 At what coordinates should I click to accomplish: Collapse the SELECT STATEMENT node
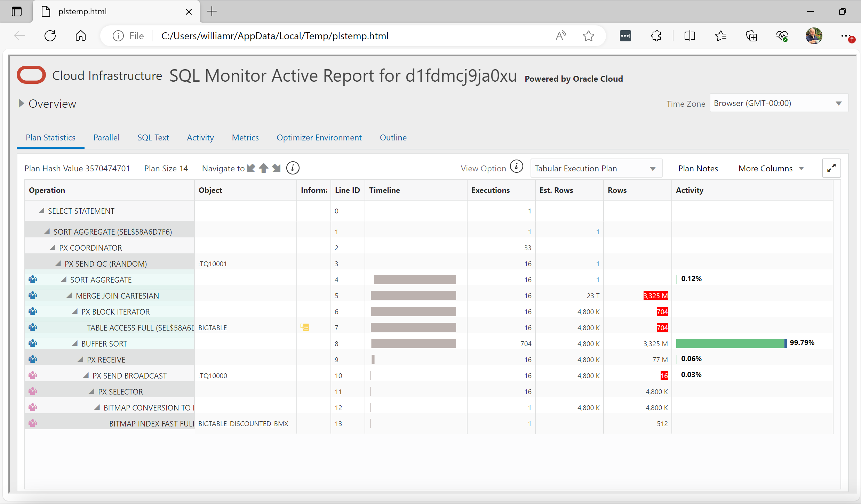pyautogui.click(x=41, y=211)
